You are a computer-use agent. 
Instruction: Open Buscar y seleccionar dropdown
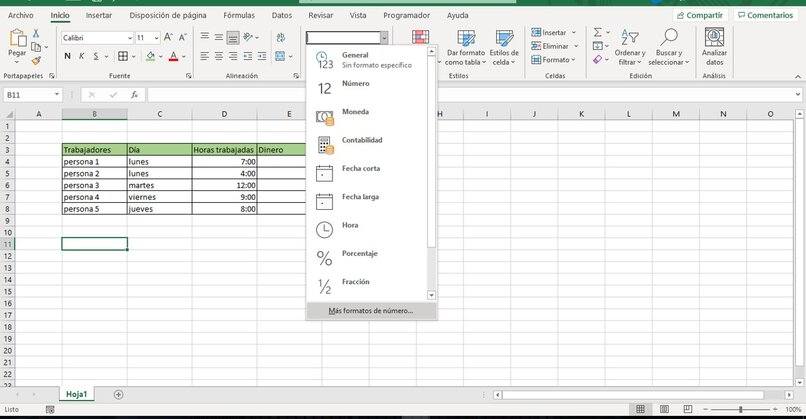tap(669, 47)
